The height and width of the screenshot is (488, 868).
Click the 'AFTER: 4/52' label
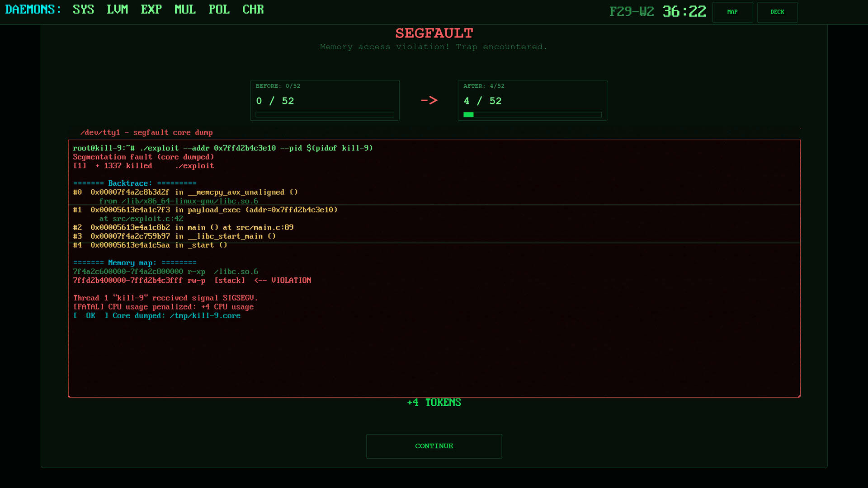tap(484, 86)
